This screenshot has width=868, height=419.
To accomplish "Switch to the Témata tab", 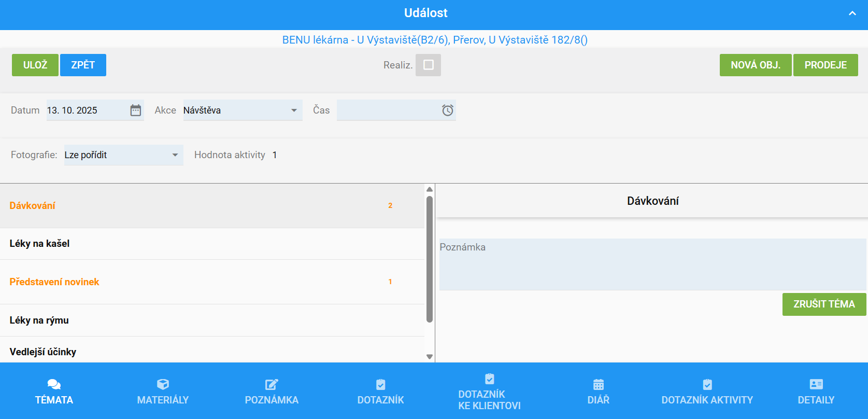I will point(54,392).
